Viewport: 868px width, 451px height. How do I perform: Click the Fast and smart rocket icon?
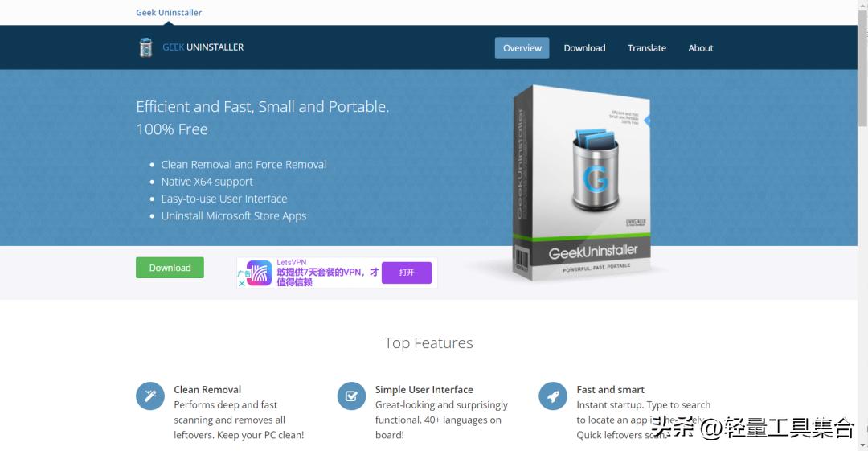[553, 396]
